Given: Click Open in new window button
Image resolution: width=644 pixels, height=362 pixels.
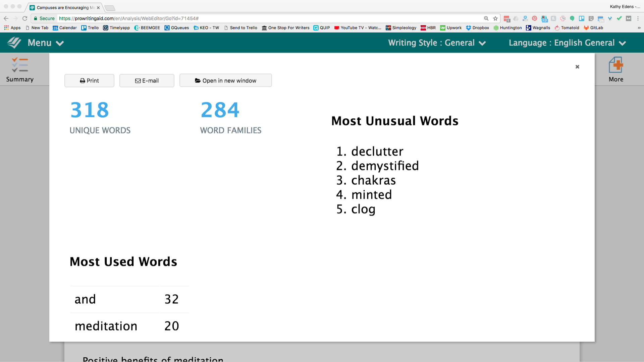Looking at the screenshot, I should click(225, 80).
